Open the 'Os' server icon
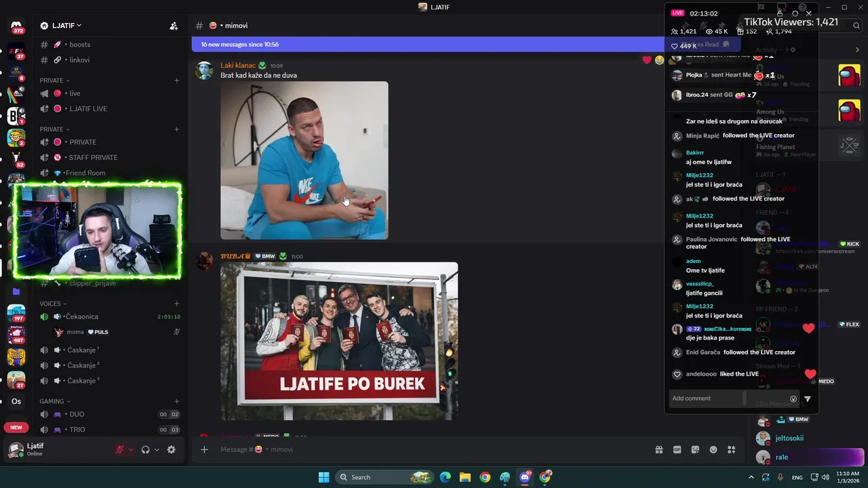Image resolution: width=868 pixels, height=488 pixels. (16, 401)
